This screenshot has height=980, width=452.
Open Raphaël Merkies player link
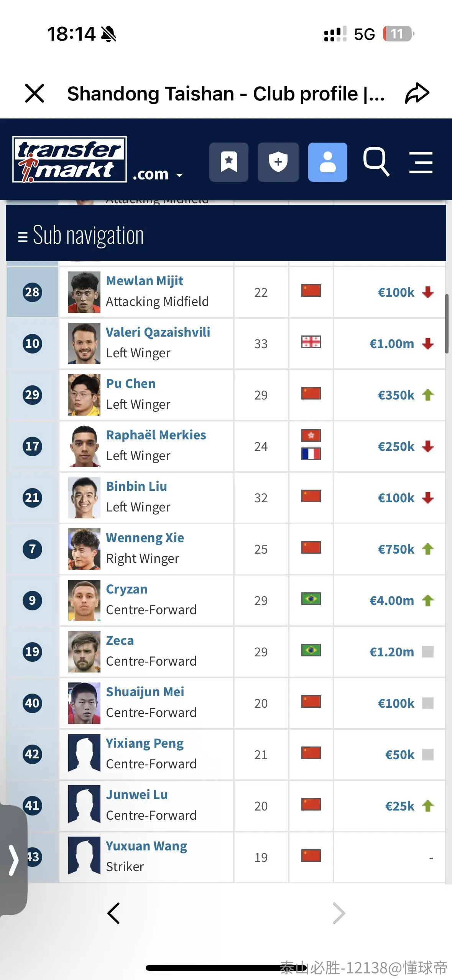point(156,435)
